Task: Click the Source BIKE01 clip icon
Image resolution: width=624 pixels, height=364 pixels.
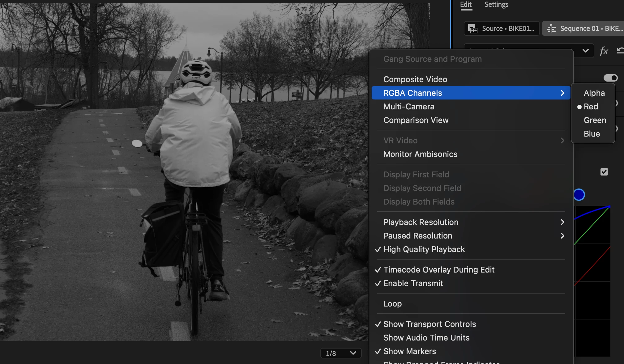Action: (x=472, y=29)
